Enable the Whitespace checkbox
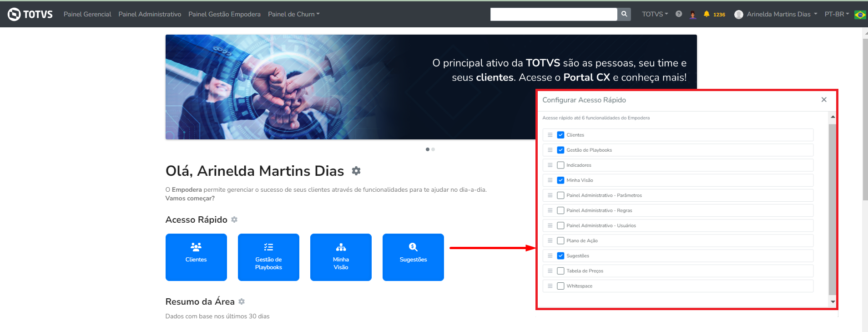 click(x=560, y=286)
